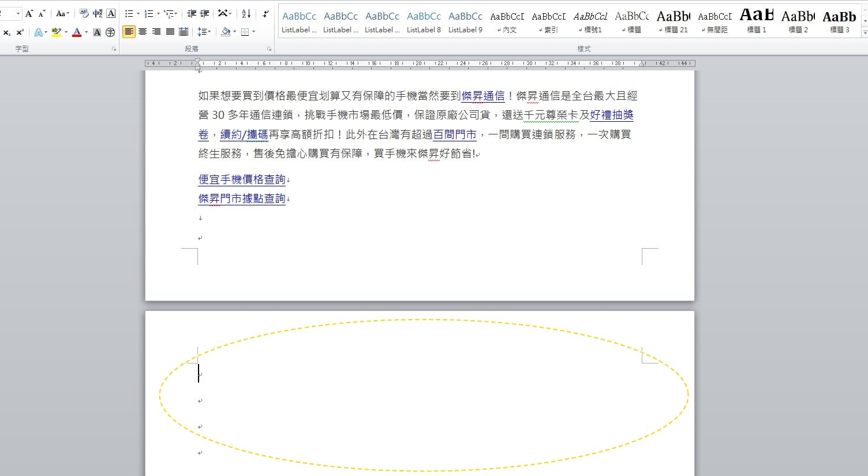Viewport: 868px width, 476px height.
Task: Apply borders with the borders icon
Action: click(x=245, y=32)
